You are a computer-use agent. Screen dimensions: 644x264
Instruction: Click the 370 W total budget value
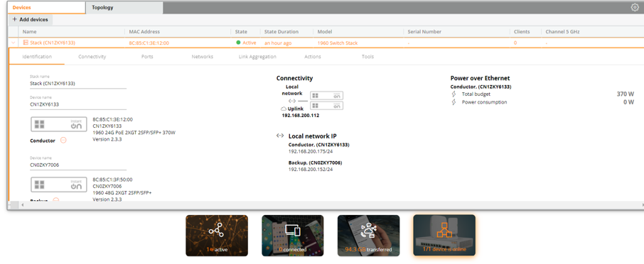point(625,94)
